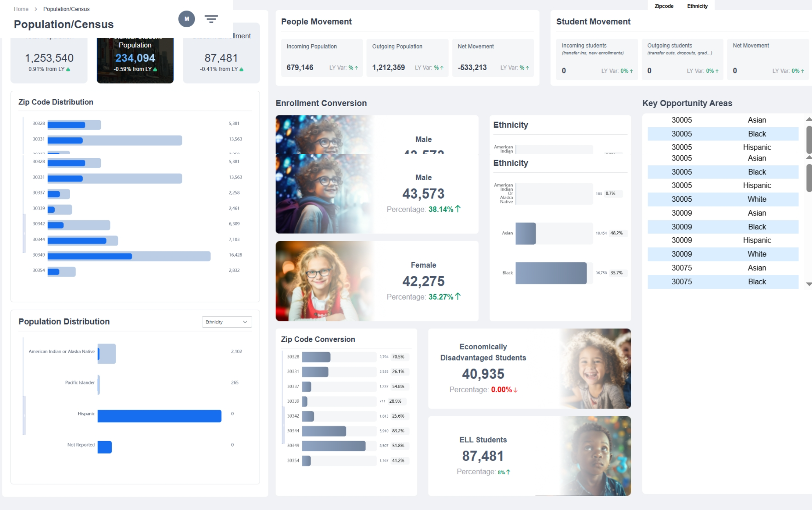The height and width of the screenshot is (510, 812).
Task: Click the scroll-down arrow in Key Opportunity Areas
Action: (809, 284)
